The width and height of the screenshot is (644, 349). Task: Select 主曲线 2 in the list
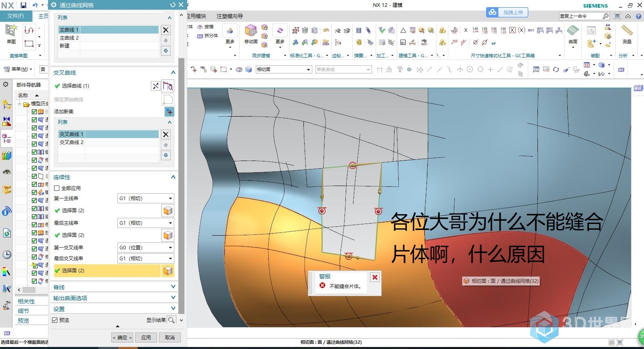click(x=109, y=38)
